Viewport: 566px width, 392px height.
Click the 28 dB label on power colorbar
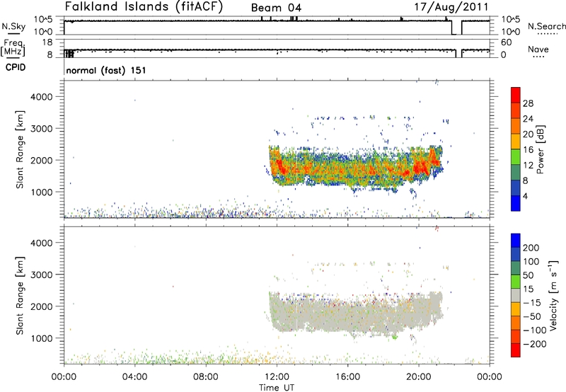(528, 103)
